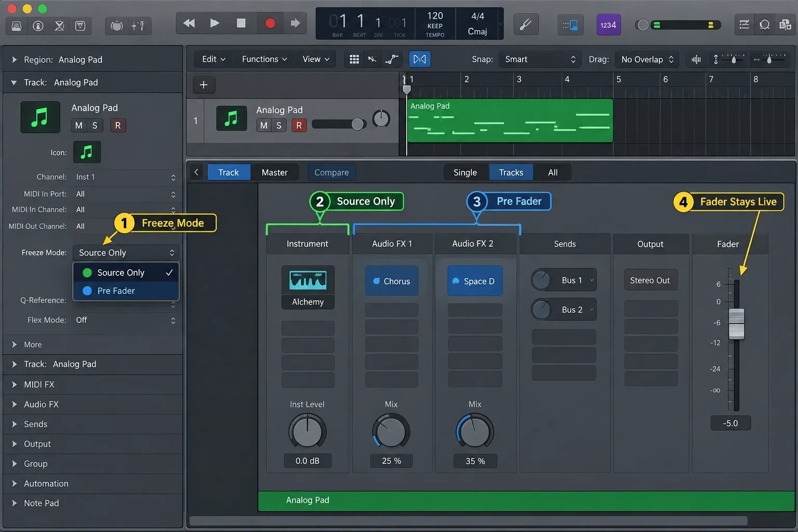This screenshot has height=532, width=798.
Task: Expand the MIDI FX section
Action: tap(15, 384)
